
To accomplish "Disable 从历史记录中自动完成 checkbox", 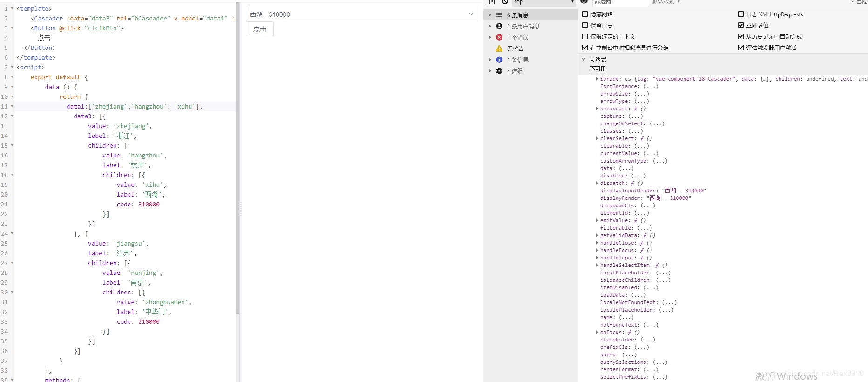I will tap(741, 36).
